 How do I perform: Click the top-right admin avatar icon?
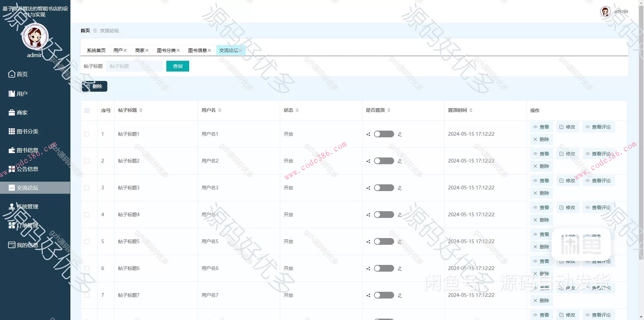(605, 11)
